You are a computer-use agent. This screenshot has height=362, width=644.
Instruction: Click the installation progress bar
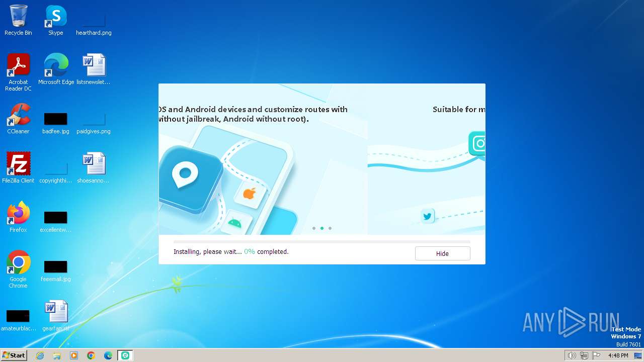(322, 242)
